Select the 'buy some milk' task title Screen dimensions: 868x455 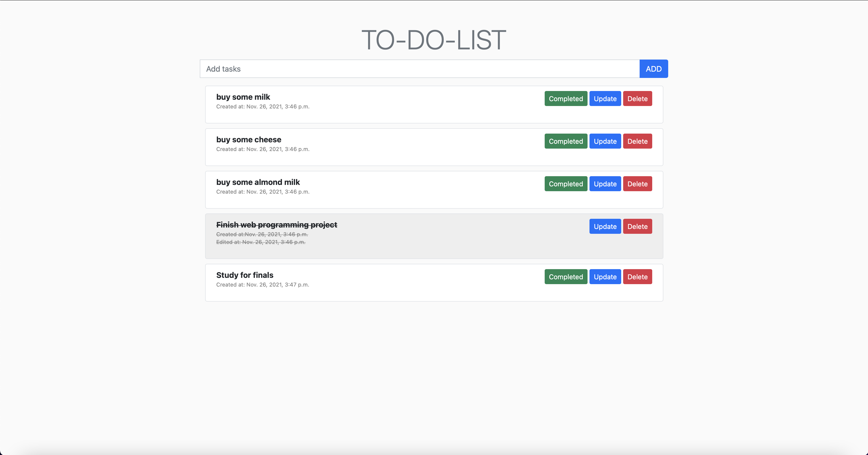(243, 97)
